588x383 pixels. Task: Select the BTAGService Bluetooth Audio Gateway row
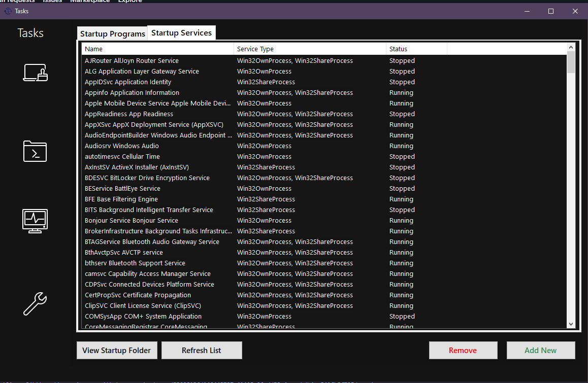324,242
